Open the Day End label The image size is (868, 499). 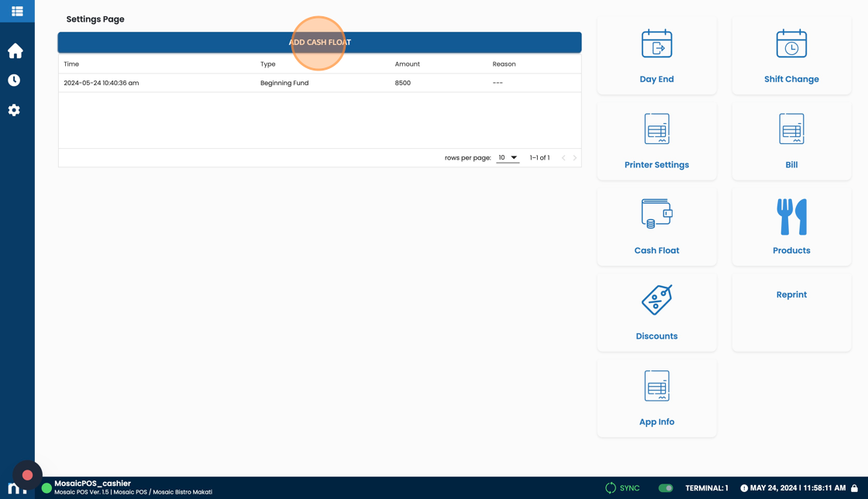(656, 79)
